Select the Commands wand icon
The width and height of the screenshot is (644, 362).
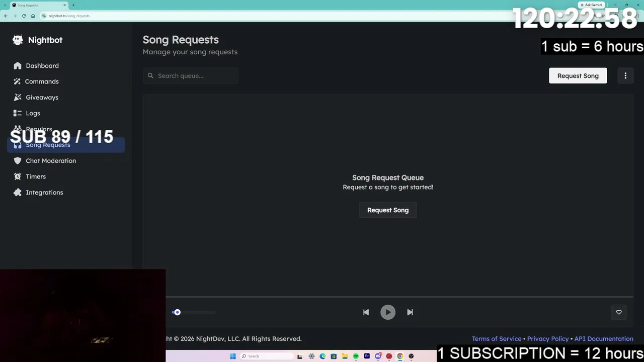pos(18,81)
